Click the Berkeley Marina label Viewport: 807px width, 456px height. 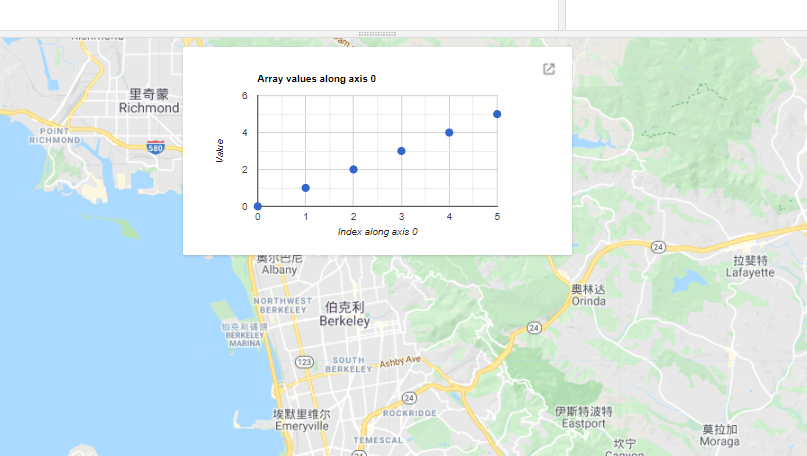[x=245, y=335]
